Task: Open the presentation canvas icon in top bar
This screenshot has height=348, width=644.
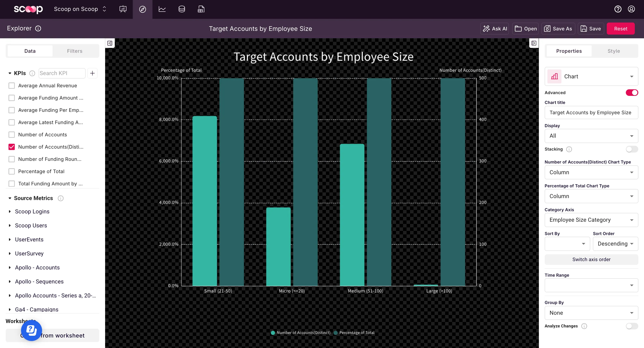Action: point(123,9)
